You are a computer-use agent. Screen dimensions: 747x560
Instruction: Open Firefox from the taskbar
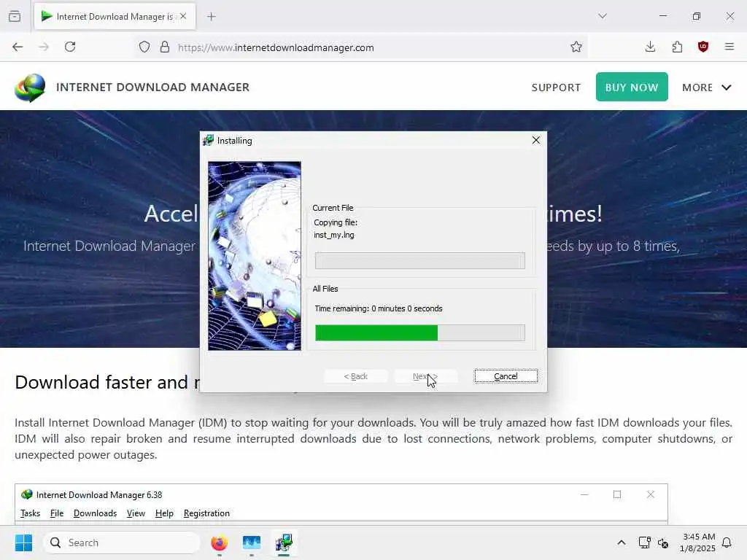pyautogui.click(x=220, y=542)
